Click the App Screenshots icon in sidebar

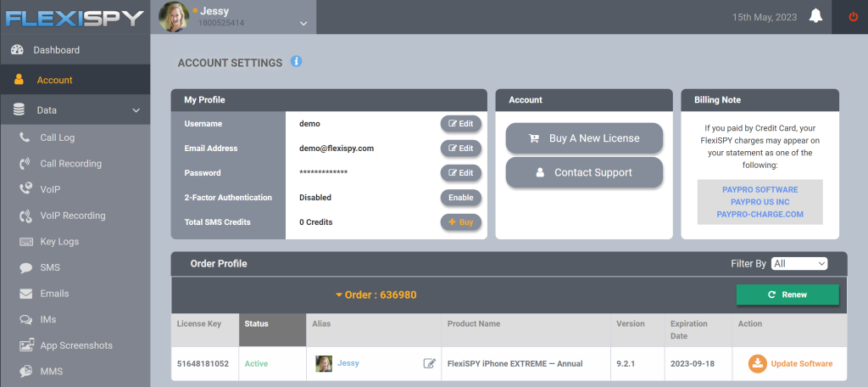(26, 345)
